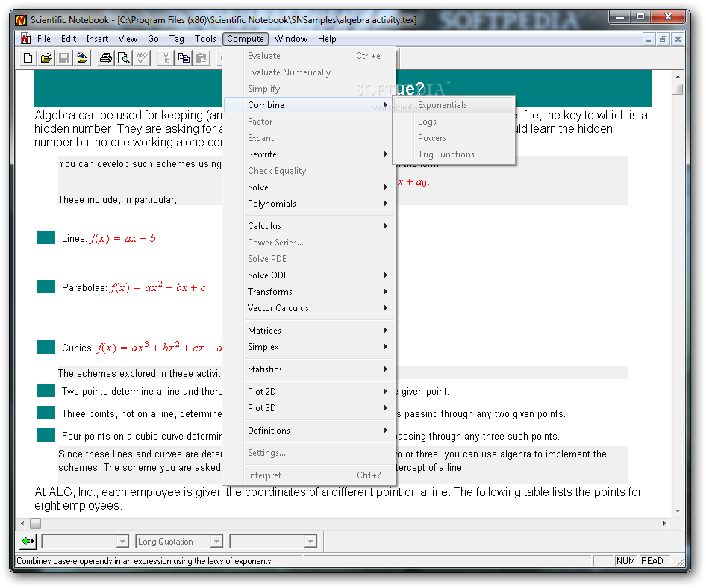Choose Power Series... menu entry
Image resolution: width=706 pixels, height=588 pixels.
(310, 243)
